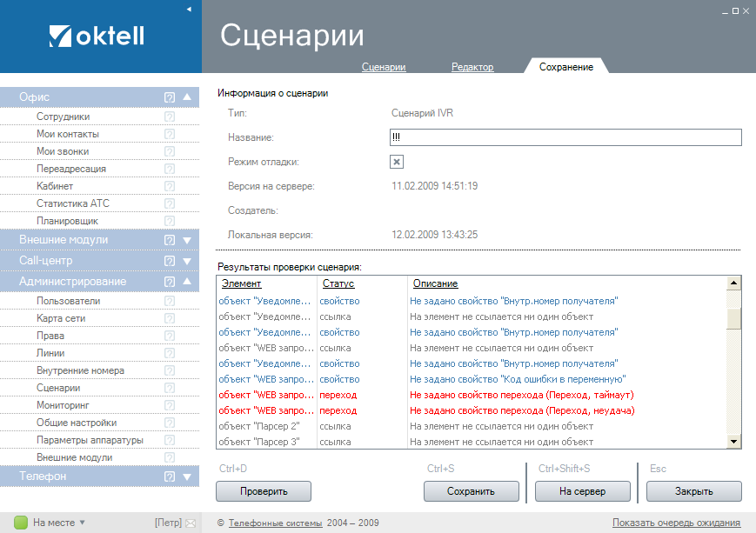Click the envelope messages icon
This screenshot has width=756, height=533.
(191, 523)
